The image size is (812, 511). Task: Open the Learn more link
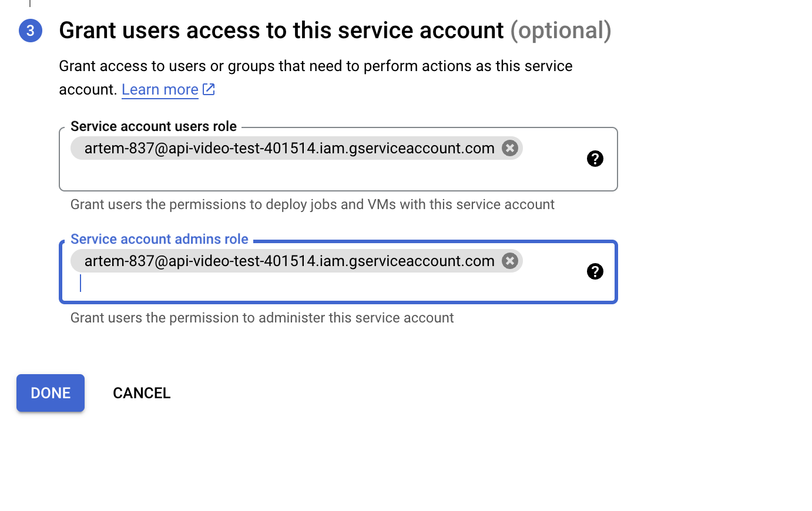tap(160, 90)
